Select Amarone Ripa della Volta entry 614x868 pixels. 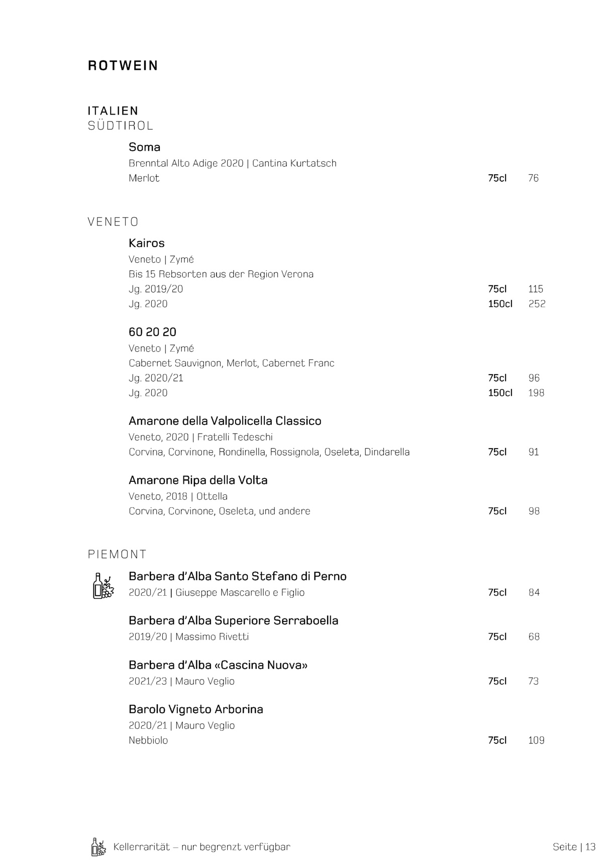pyautogui.click(x=198, y=480)
